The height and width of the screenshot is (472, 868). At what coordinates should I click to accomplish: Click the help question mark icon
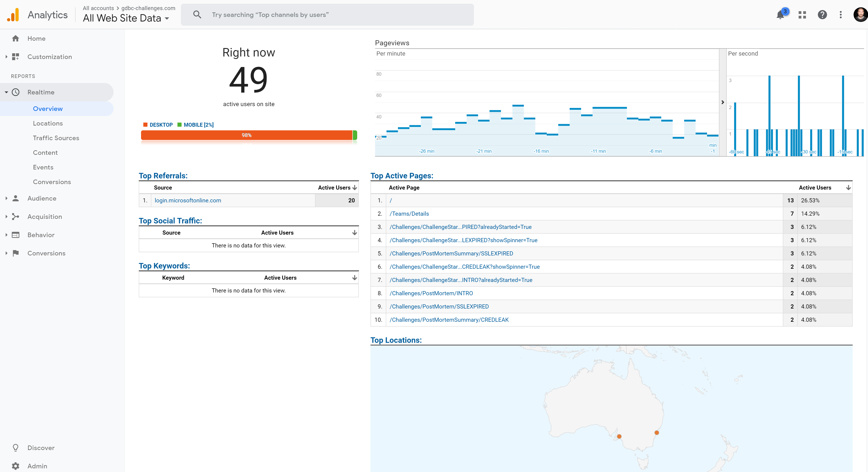(x=822, y=15)
